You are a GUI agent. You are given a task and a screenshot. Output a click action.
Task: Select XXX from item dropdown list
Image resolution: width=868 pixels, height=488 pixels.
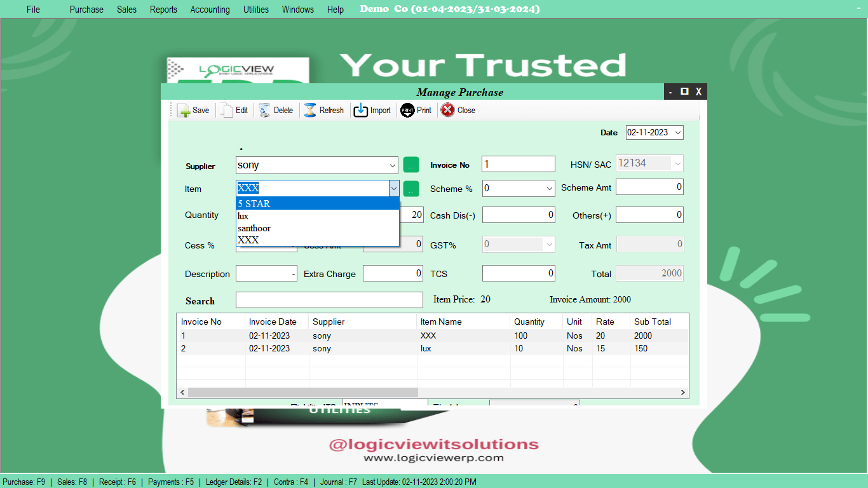(317, 240)
